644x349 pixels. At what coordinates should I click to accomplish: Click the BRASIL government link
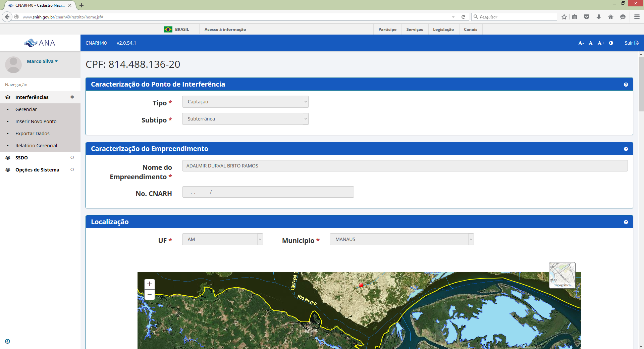(176, 30)
